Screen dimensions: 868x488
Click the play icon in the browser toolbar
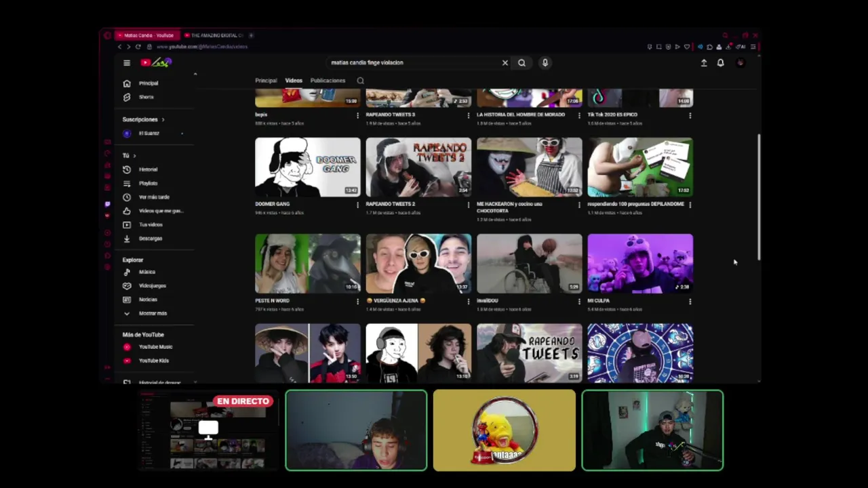677,47
